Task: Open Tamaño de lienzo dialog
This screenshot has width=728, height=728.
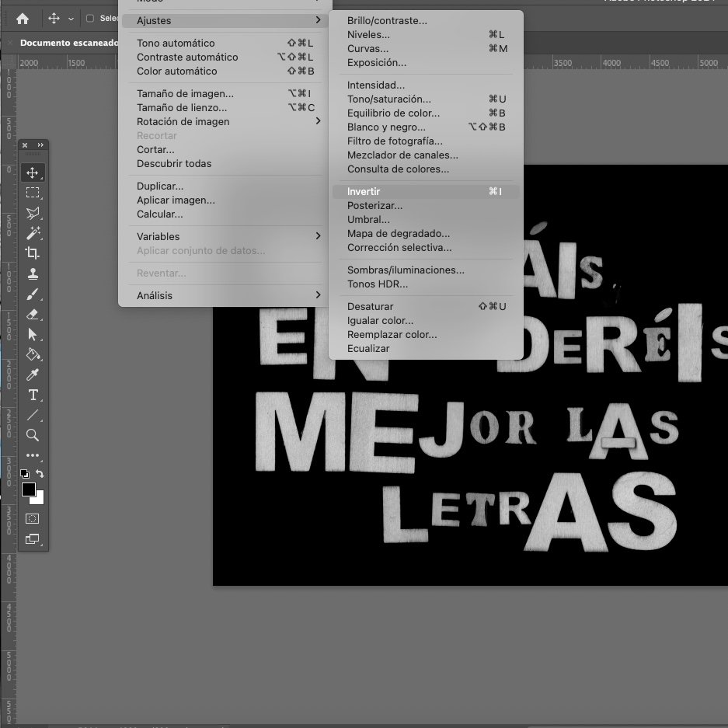Action: (225, 107)
